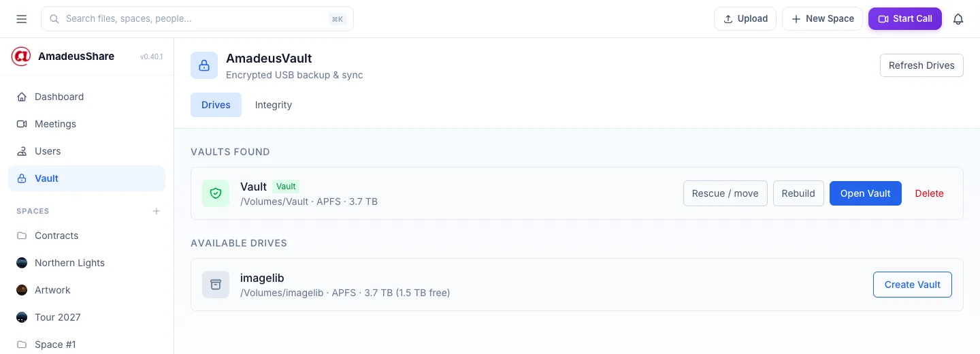The image size is (980, 354).
Task: Click the version label v0.40.1
Action: tap(151, 57)
